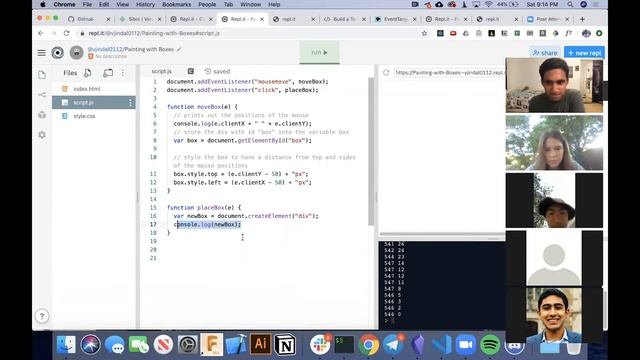The width and height of the screenshot is (640, 360).
Task: Open the Window menu
Action: [x=250, y=4]
